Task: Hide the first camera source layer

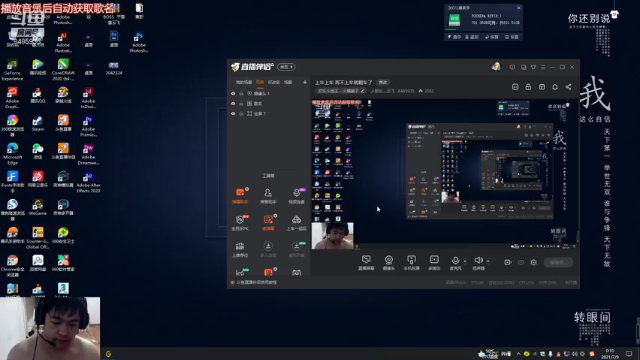Action: tap(233, 93)
